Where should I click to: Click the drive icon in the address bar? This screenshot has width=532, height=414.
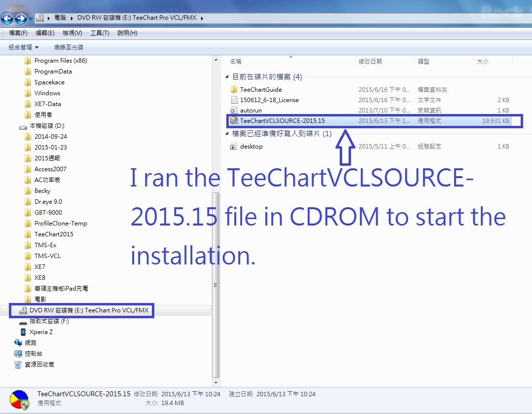(40, 18)
